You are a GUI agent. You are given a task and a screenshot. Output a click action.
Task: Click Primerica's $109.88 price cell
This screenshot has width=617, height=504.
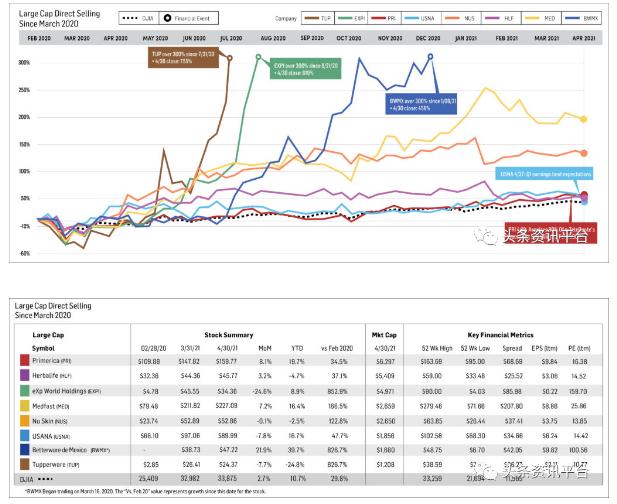(x=150, y=361)
